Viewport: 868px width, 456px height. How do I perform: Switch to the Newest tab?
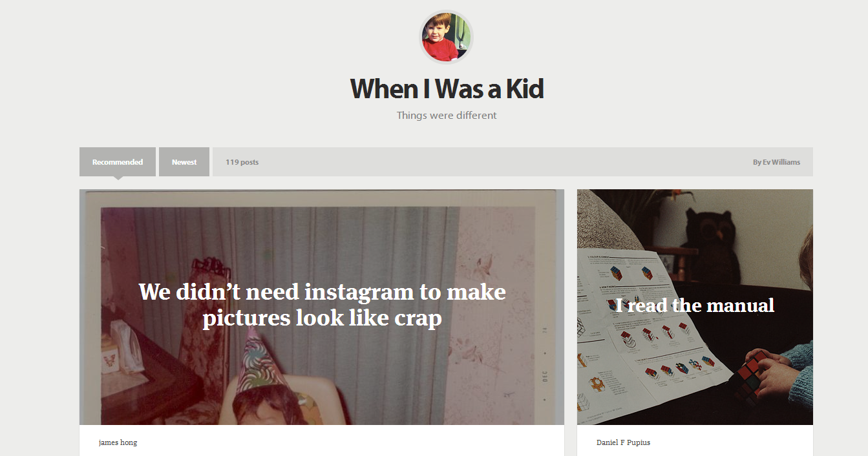pos(184,162)
